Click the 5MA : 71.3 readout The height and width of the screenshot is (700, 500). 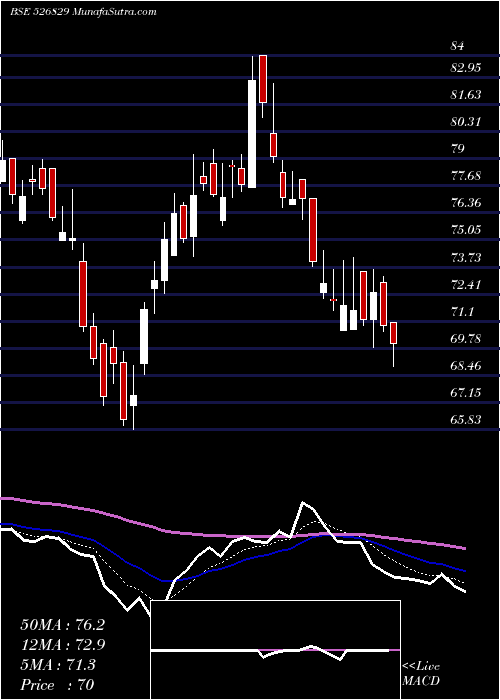pos(58,665)
